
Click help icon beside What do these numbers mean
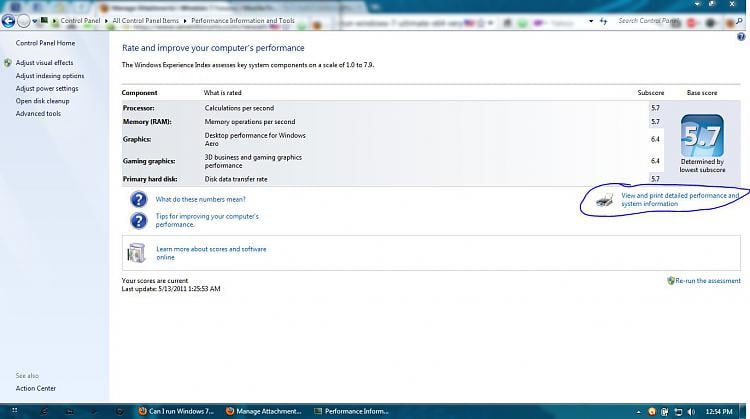(139, 199)
